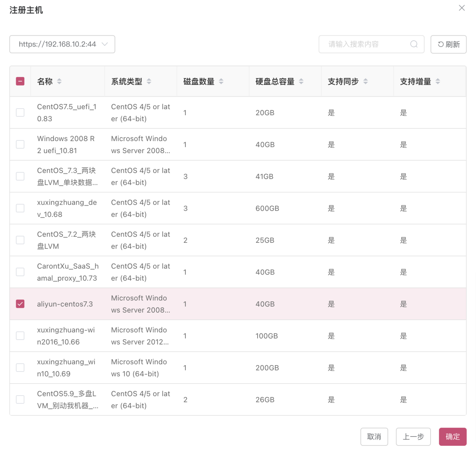The image size is (476, 453).
Task: Uncheck the aliyun-centos7.3 host
Action: coord(20,304)
